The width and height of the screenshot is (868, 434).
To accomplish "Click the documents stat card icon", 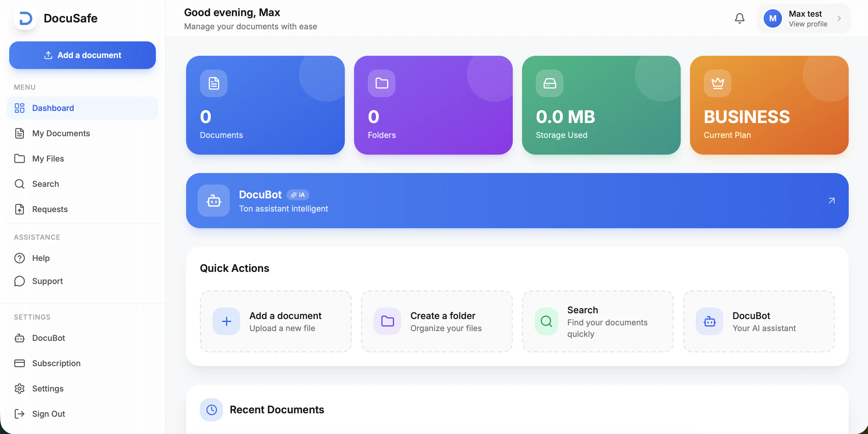I will (x=214, y=83).
